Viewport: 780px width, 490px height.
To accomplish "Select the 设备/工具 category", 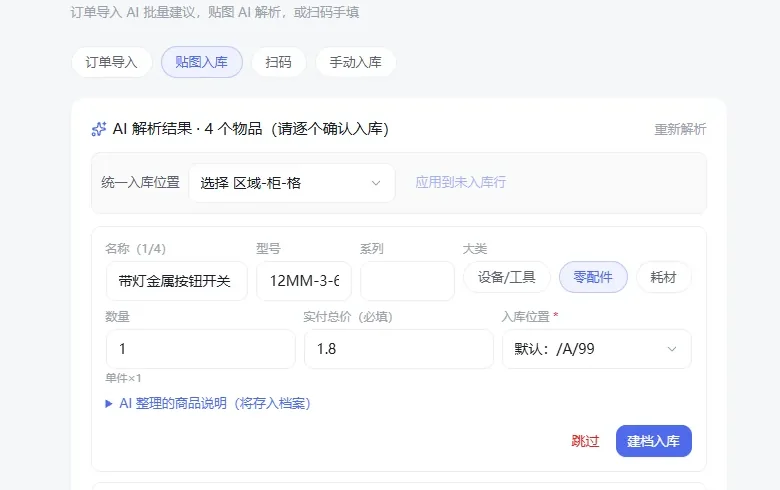I will click(506, 277).
